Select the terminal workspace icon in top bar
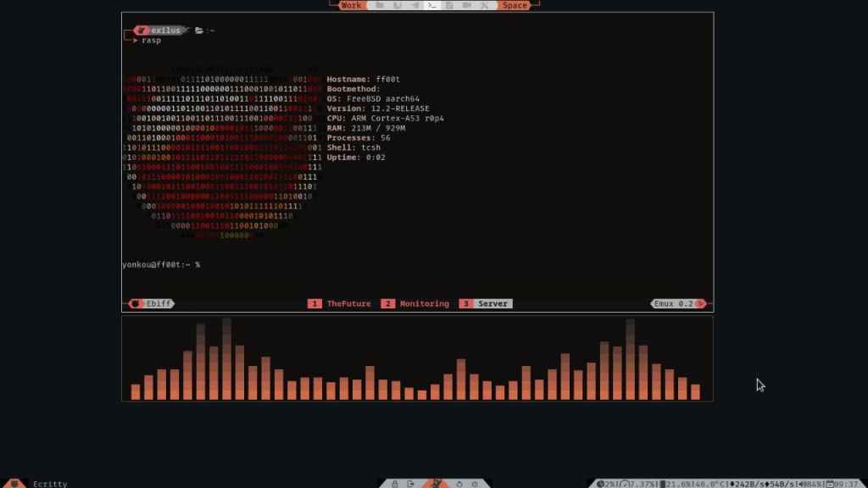The image size is (868, 488). coord(431,5)
